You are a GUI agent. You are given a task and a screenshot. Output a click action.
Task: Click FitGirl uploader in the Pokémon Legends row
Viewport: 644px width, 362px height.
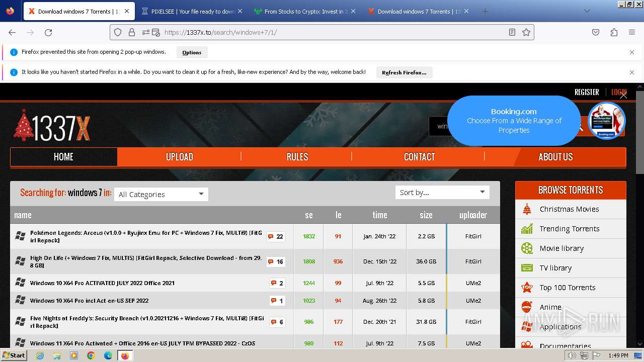coord(473,236)
